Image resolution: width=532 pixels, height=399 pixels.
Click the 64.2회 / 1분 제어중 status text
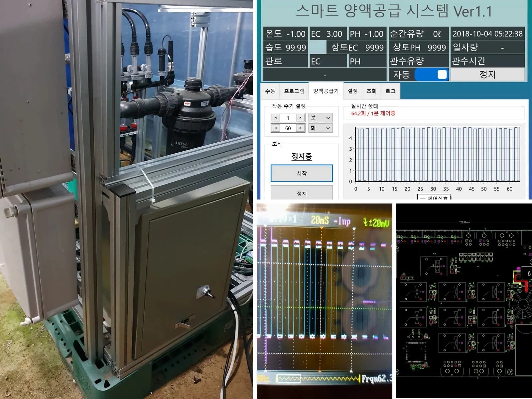[373, 113]
